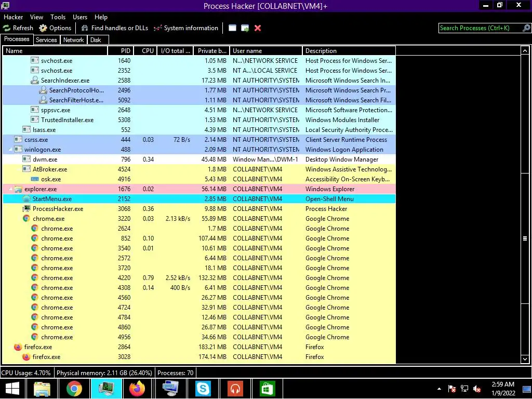This screenshot has height=399, width=532.
Task: Select the Processes tab
Action: pyautogui.click(x=17, y=39)
